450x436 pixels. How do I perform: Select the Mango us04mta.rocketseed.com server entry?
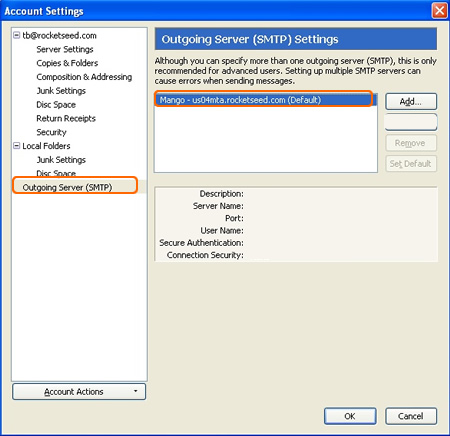(266, 100)
